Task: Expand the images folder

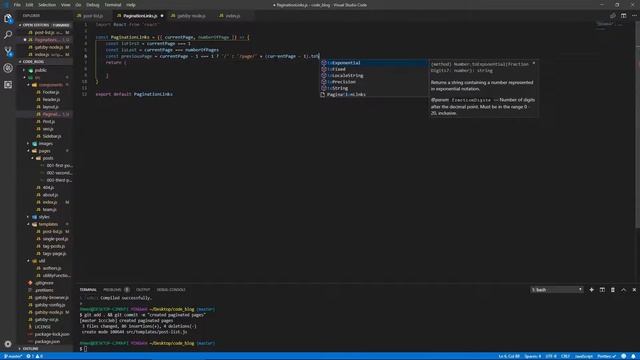Action: pyautogui.click(x=45, y=144)
